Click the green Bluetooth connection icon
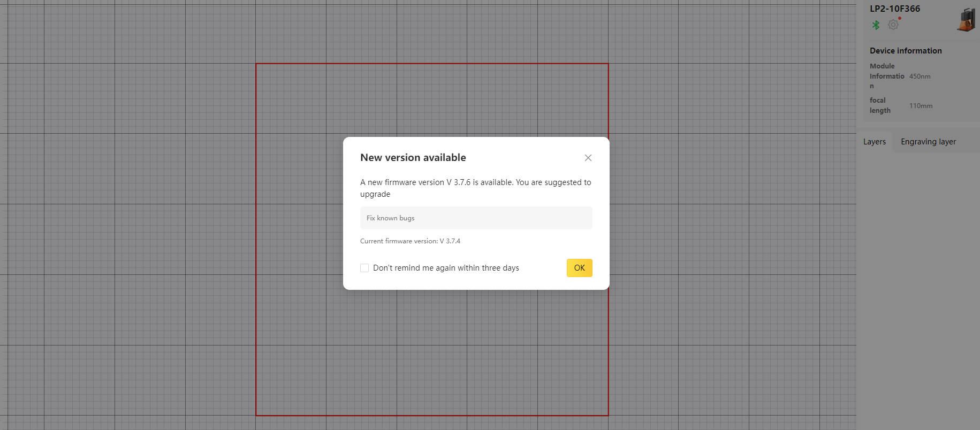This screenshot has width=980, height=430. click(x=876, y=25)
